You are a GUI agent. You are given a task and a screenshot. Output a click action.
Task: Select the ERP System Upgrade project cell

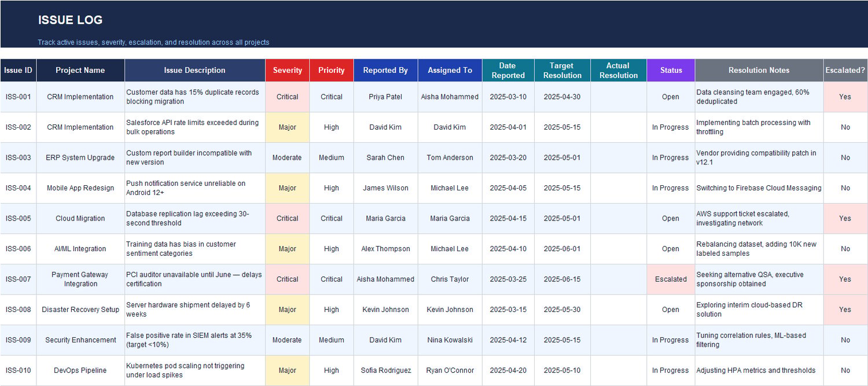[x=80, y=157]
